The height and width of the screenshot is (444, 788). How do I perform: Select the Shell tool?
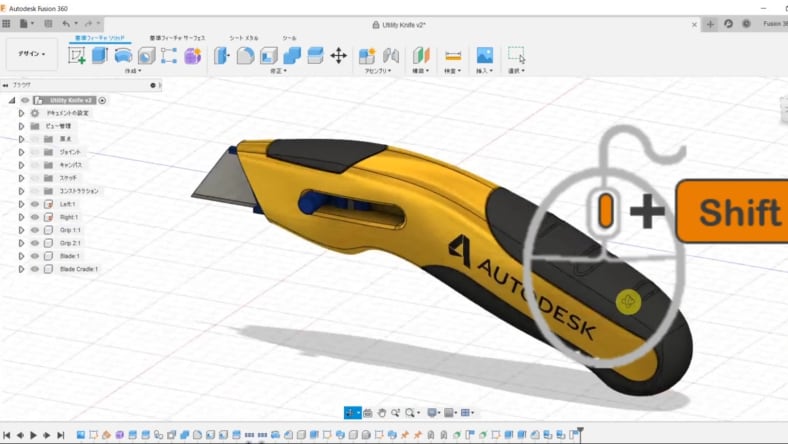(269, 55)
